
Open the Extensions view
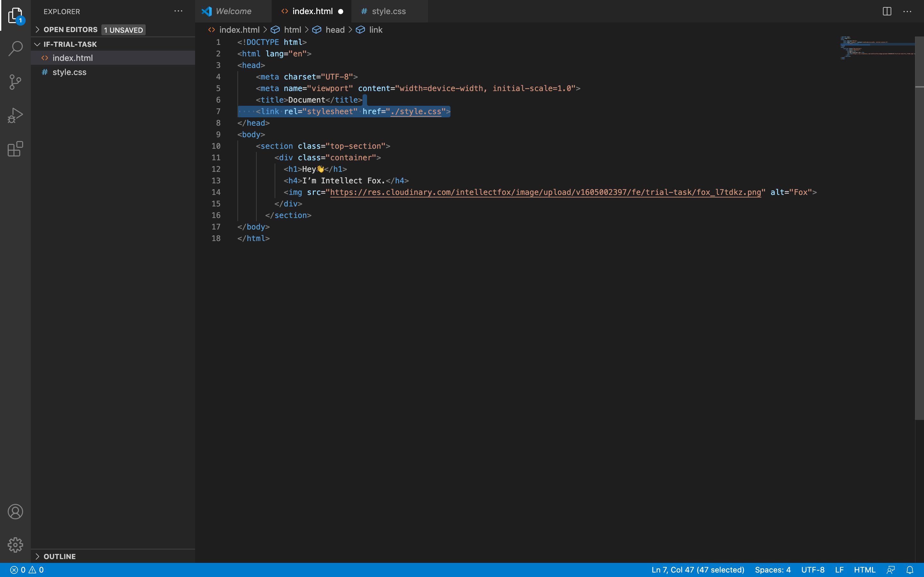coord(15,149)
